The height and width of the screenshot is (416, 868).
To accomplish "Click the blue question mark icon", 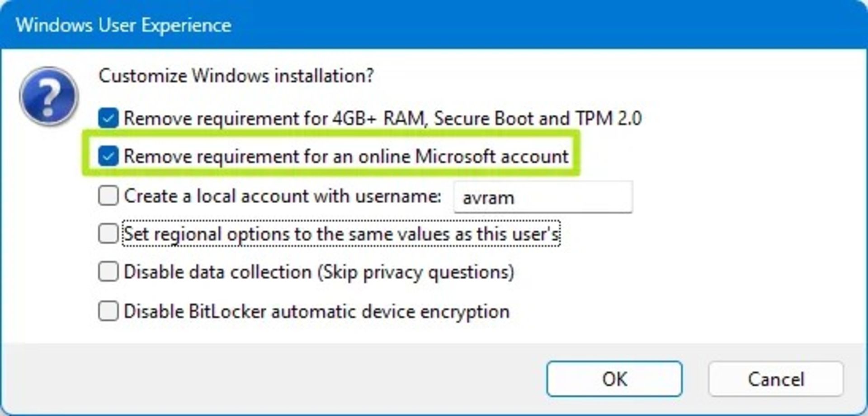I will (49, 96).
